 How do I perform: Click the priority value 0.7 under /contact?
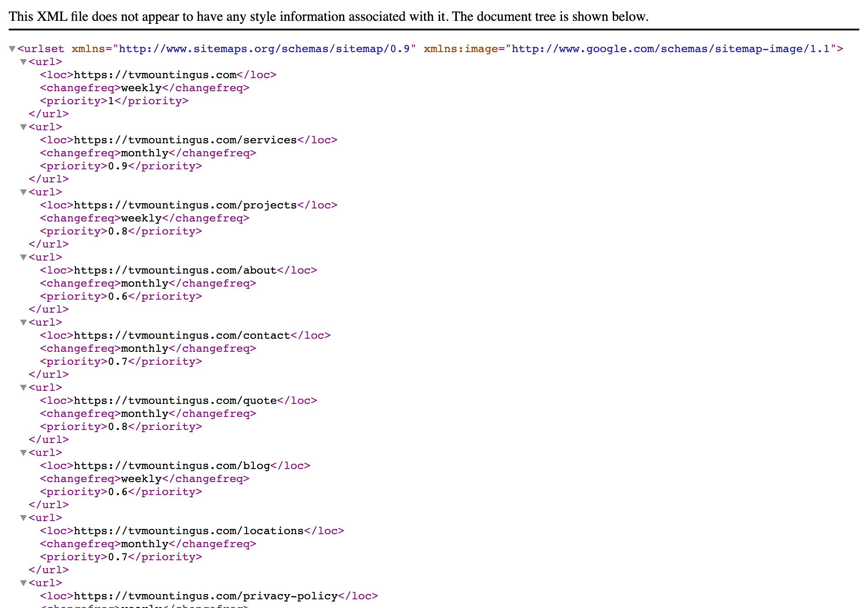118,361
